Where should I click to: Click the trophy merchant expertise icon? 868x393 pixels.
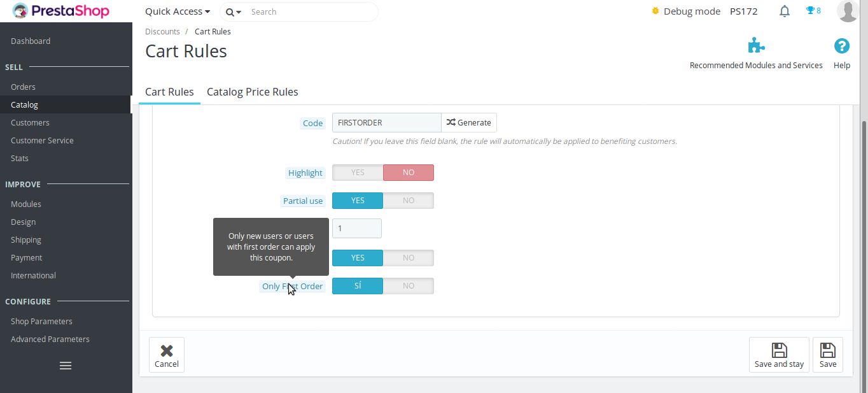(810, 11)
